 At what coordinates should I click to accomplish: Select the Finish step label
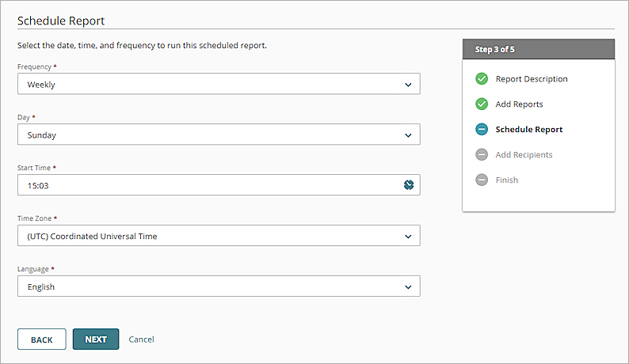(x=507, y=180)
